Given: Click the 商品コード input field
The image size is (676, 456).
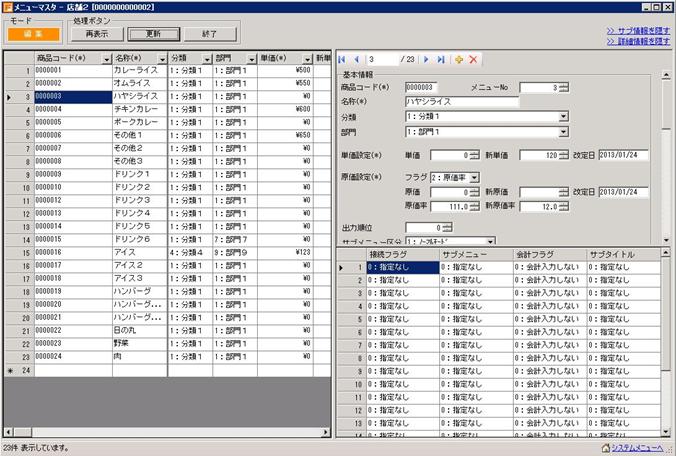Looking at the screenshot, I should click(x=421, y=87).
